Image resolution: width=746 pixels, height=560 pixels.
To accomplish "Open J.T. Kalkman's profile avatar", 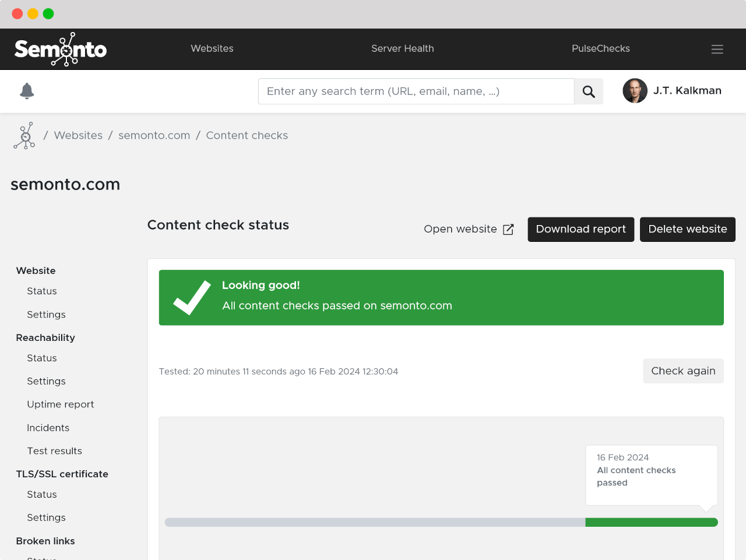I will click(x=635, y=91).
